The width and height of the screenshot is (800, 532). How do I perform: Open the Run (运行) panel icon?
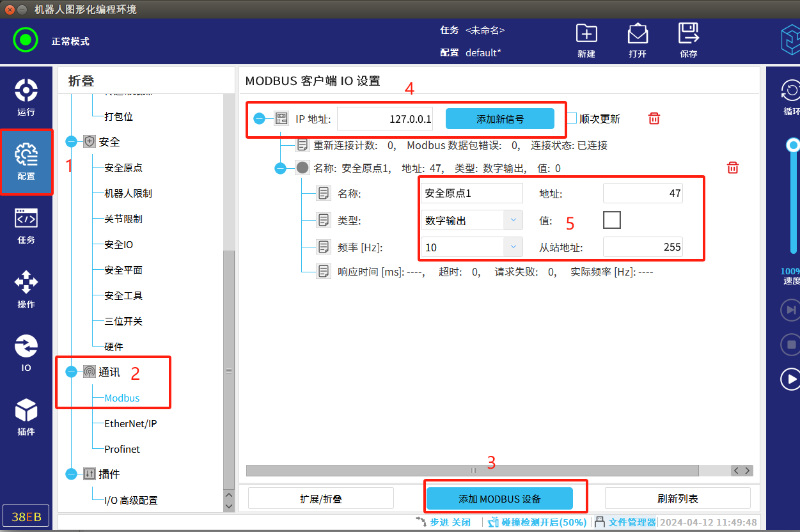coord(26,97)
